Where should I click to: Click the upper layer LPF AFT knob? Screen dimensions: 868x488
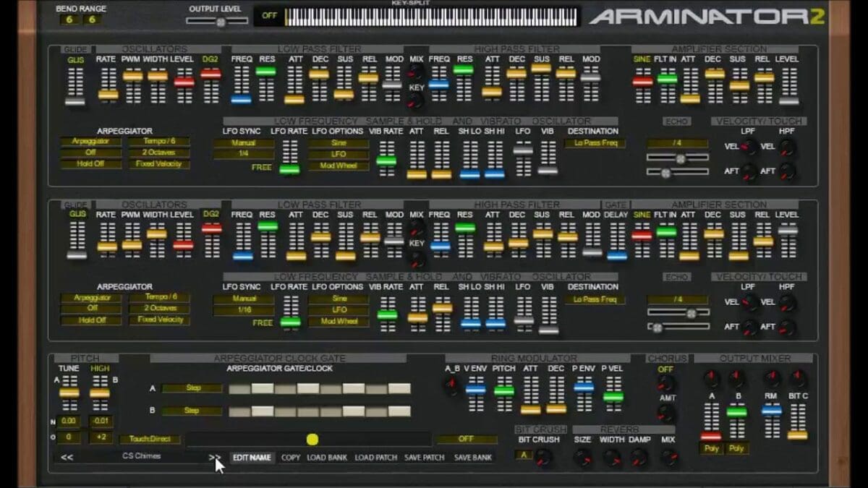tap(749, 172)
